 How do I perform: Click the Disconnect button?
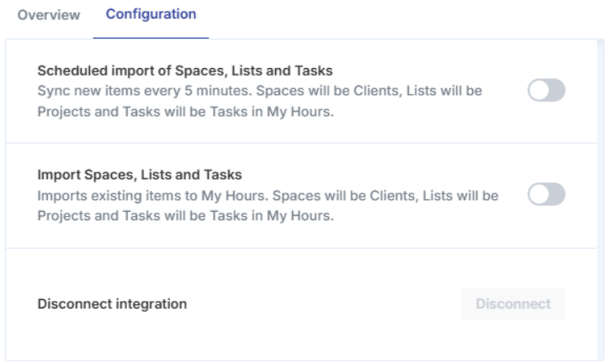click(513, 304)
